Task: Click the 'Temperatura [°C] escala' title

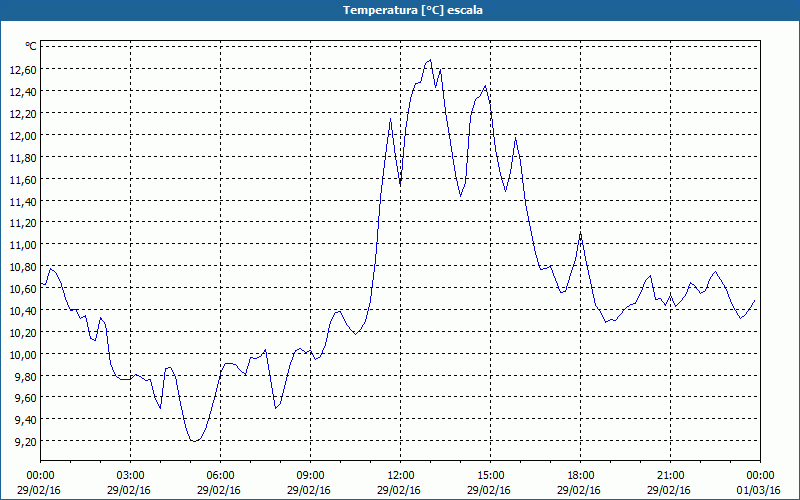Action: click(x=413, y=10)
